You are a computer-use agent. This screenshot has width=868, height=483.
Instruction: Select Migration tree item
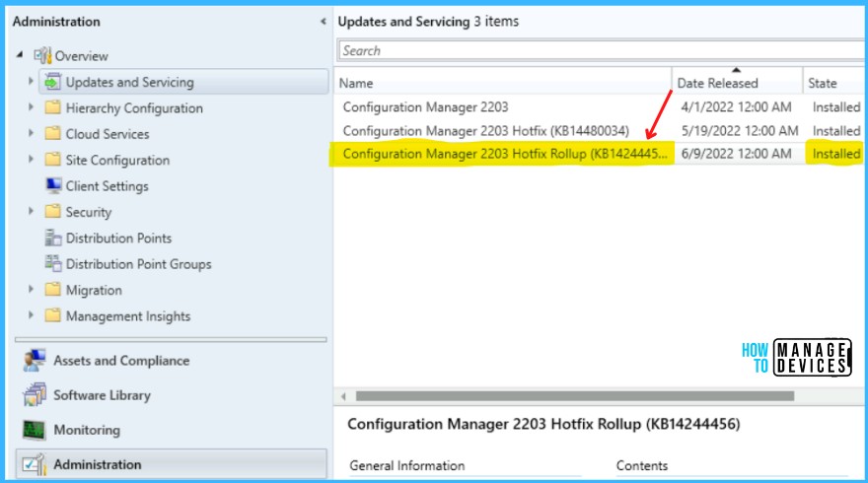coord(94,290)
